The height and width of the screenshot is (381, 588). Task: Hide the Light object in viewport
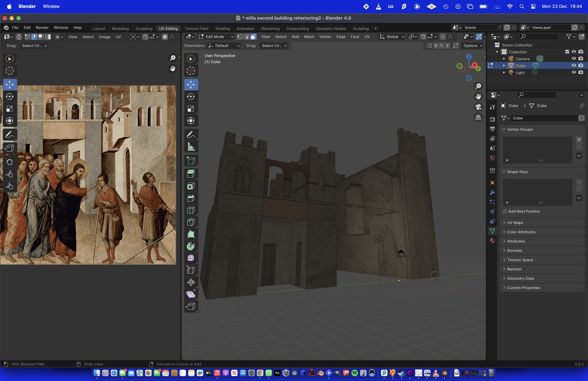[x=574, y=72]
